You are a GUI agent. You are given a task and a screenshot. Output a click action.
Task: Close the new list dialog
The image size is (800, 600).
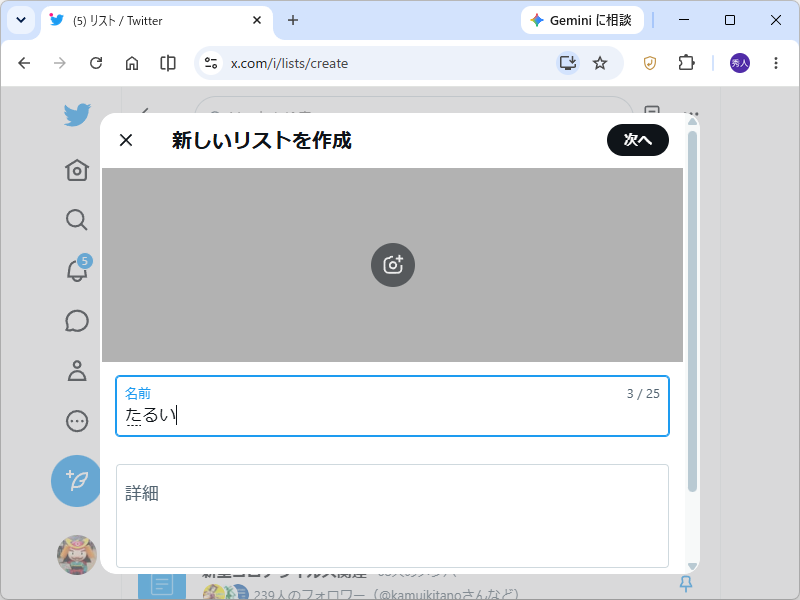point(126,140)
